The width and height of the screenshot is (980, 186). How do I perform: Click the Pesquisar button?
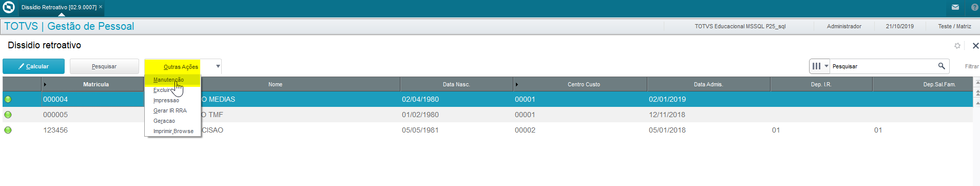[x=104, y=66]
